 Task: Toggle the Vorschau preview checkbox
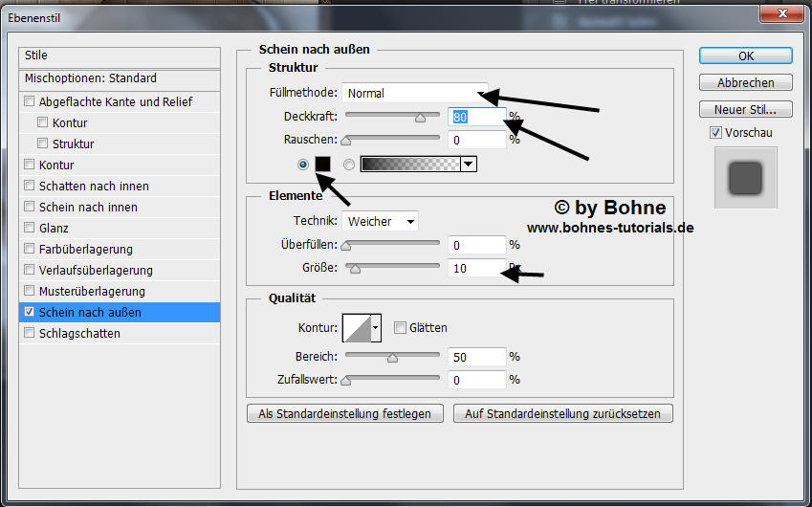pos(715,133)
